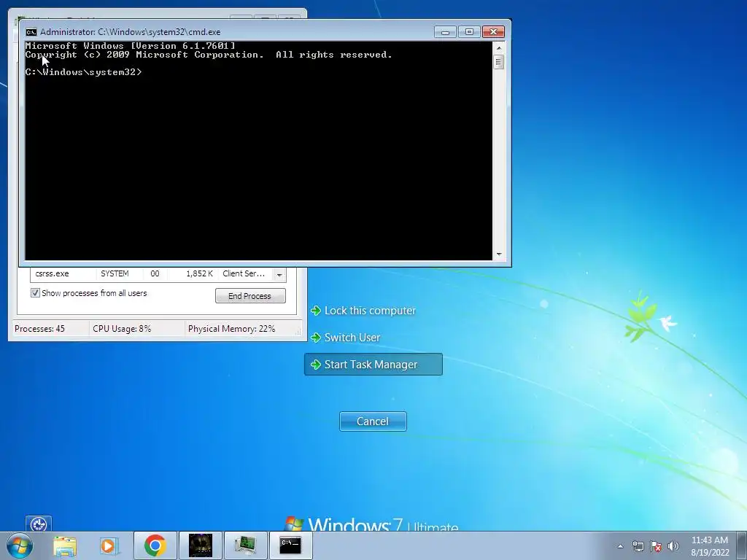Open the network status tray icon
747x560 pixels.
(x=638, y=546)
